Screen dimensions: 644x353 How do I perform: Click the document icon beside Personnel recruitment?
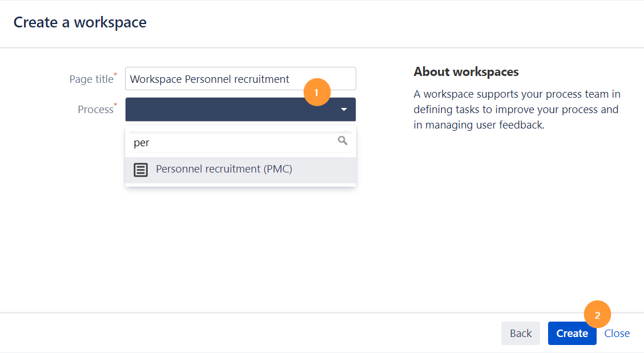click(141, 170)
